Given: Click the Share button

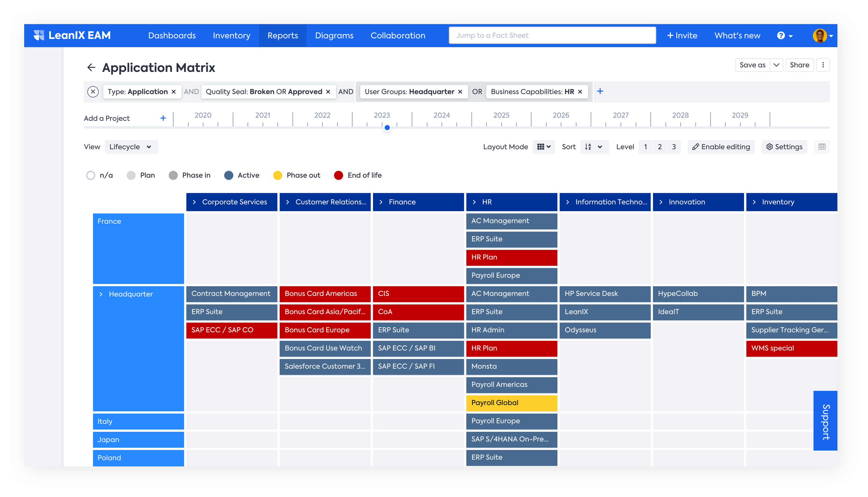Looking at the screenshot, I should coord(799,65).
